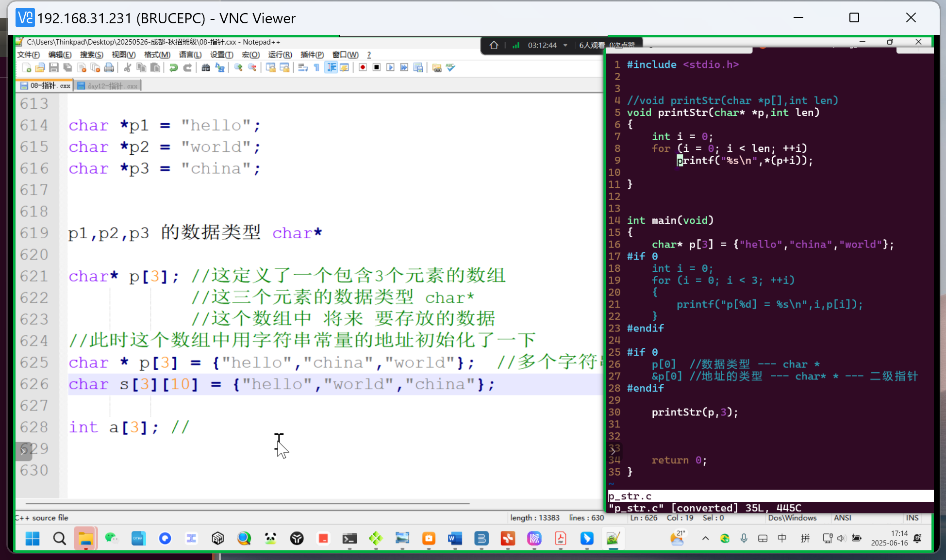Screen dimensions: 946x560
Task: Open File Explorer from the taskbar
Action: (x=86, y=539)
